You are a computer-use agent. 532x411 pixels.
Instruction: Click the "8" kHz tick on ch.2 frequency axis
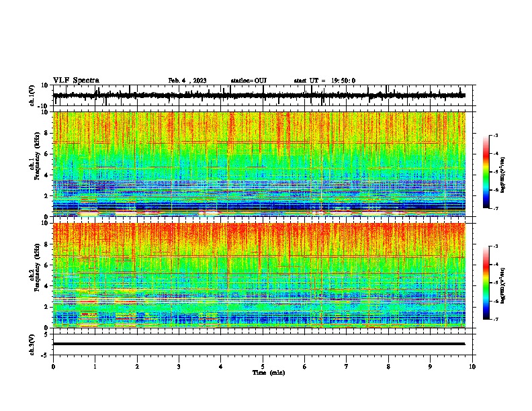[x=48, y=244]
